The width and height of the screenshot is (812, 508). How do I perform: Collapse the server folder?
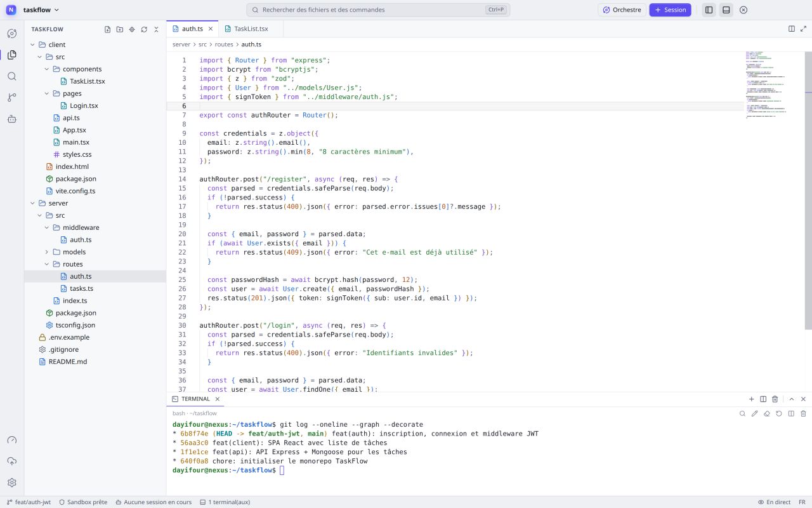[x=95, y=203]
